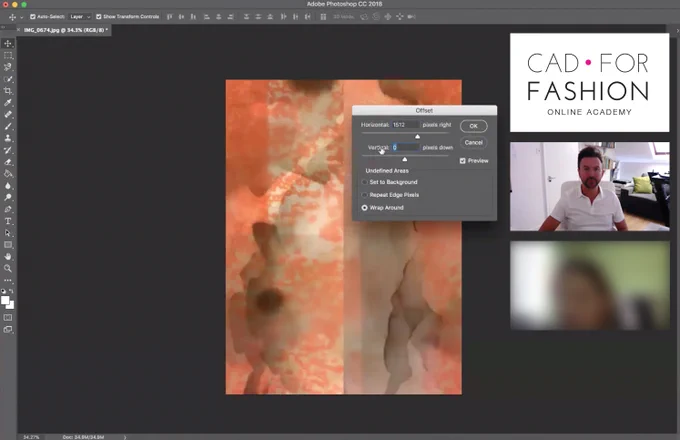Reset to default foreground and background colors
Screen dimensions: 680x440
pyautogui.click(x=3, y=291)
